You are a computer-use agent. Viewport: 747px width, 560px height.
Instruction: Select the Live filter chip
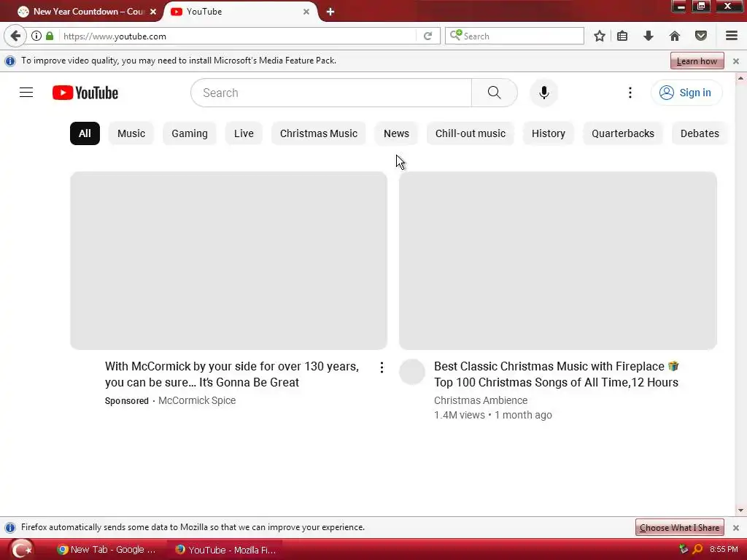coord(244,133)
